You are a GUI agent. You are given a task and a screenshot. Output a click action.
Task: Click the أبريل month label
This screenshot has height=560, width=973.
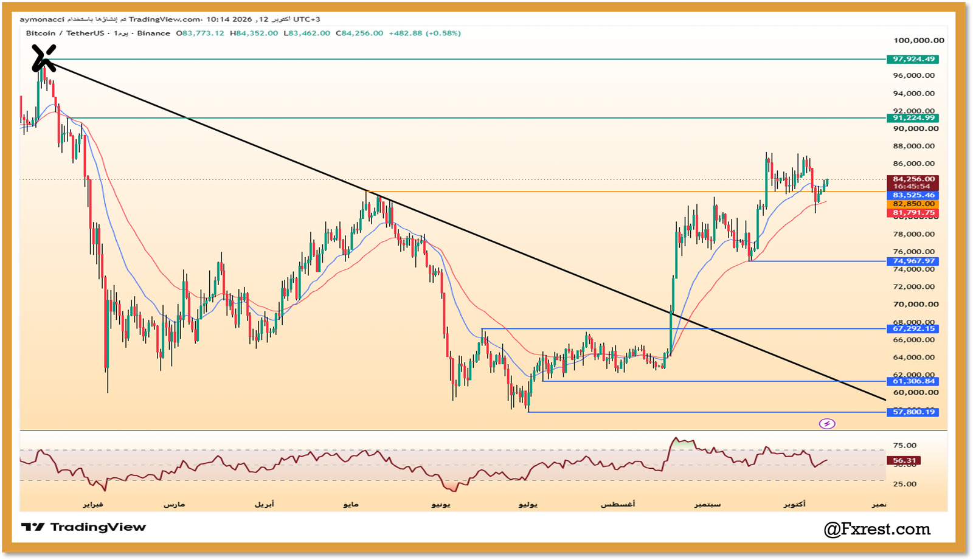pyautogui.click(x=264, y=505)
